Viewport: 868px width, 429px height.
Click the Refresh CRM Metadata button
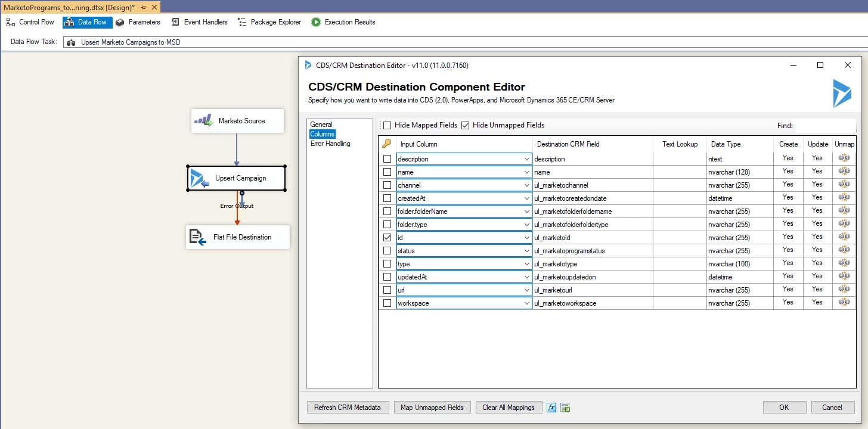click(348, 408)
